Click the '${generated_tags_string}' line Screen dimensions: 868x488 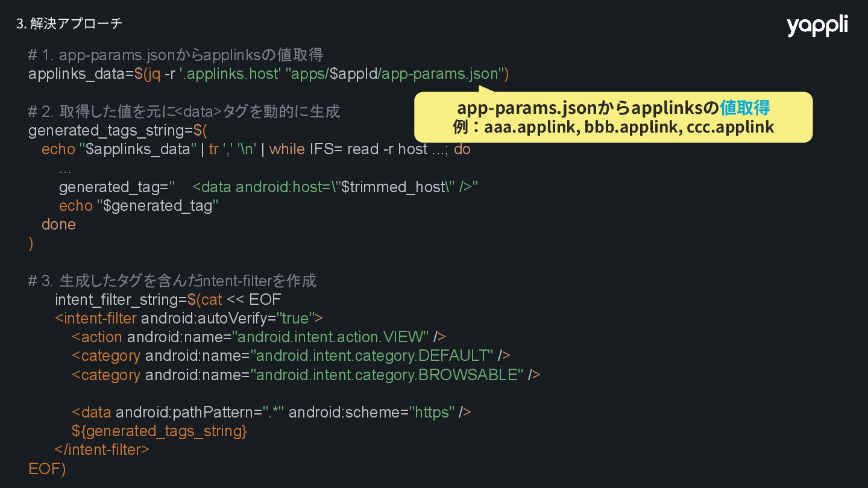(x=159, y=431)
